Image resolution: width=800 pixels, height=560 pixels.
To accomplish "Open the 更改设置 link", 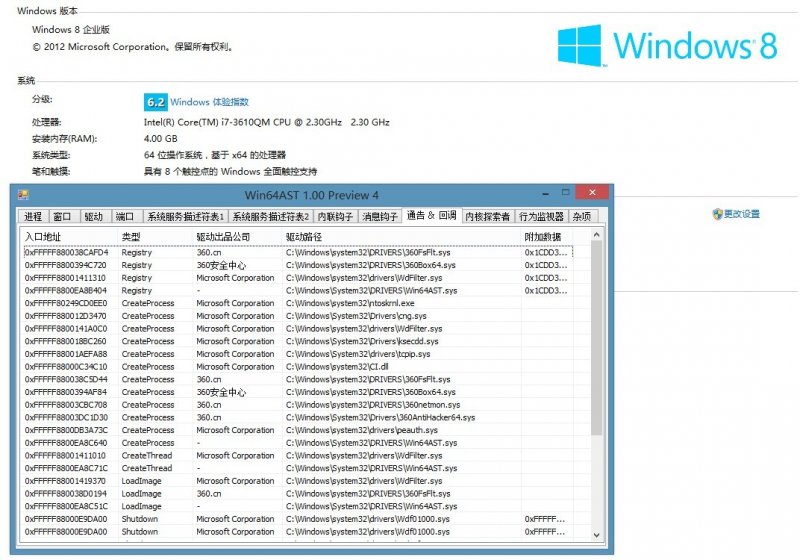I will 741,214.
